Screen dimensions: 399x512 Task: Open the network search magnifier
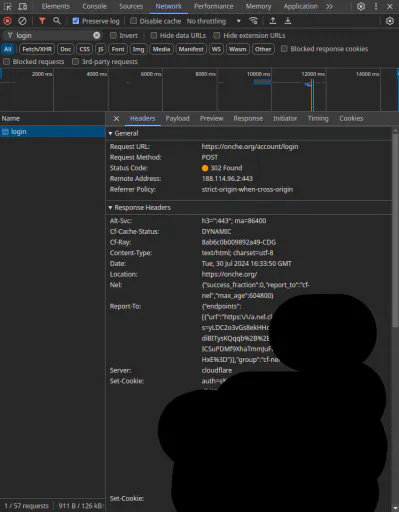click(57, 21)
